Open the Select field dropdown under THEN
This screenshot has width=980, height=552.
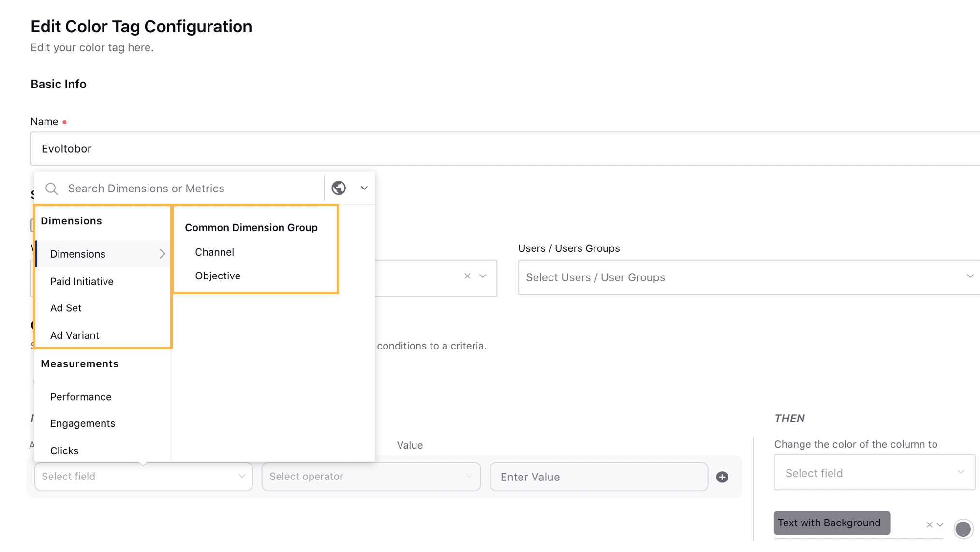click(872, 472)
